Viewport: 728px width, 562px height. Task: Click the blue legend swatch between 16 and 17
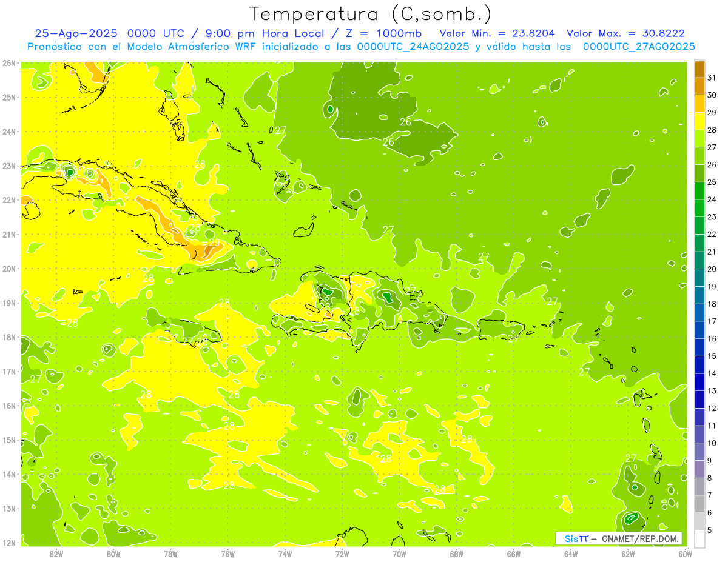point(699,330)
